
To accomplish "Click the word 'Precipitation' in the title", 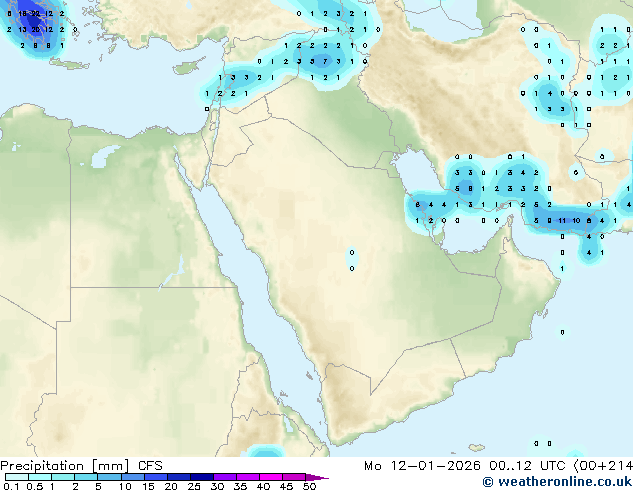I will point(42,466).
